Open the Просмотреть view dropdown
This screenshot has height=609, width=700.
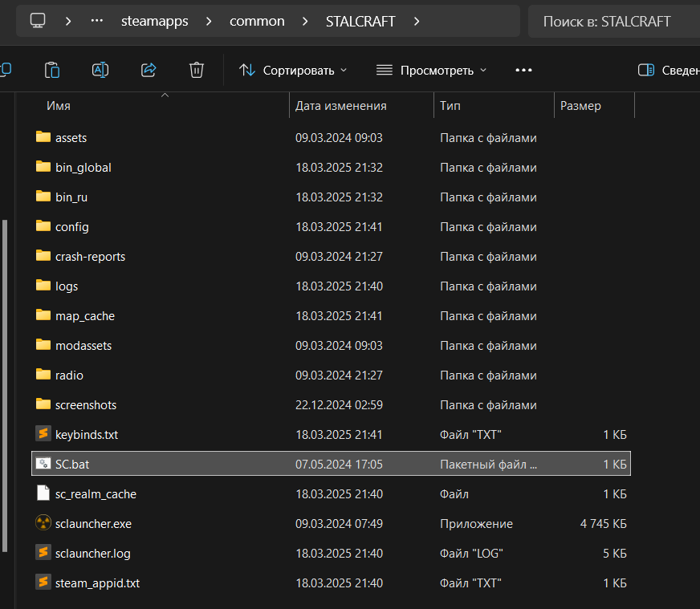(431, 70)
